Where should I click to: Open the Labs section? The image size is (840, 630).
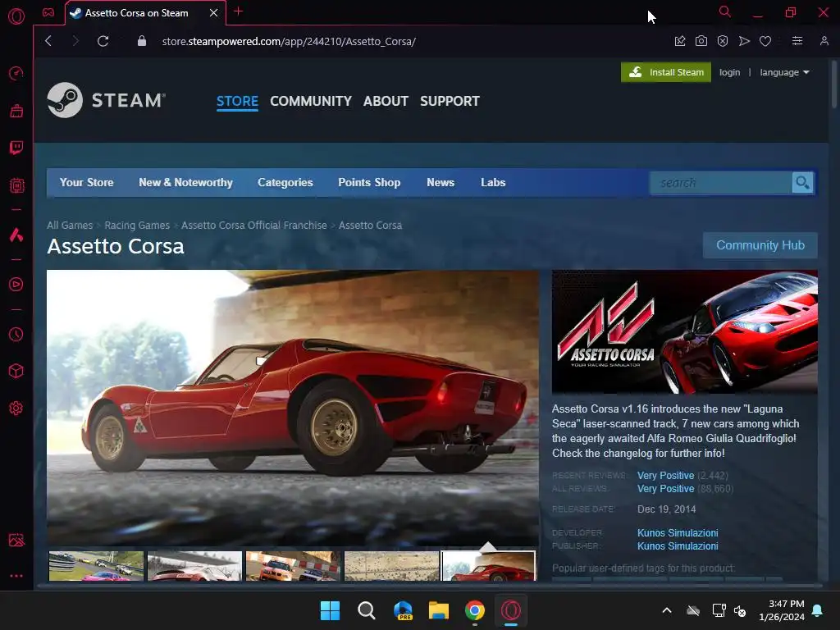(x=493, y=183)
